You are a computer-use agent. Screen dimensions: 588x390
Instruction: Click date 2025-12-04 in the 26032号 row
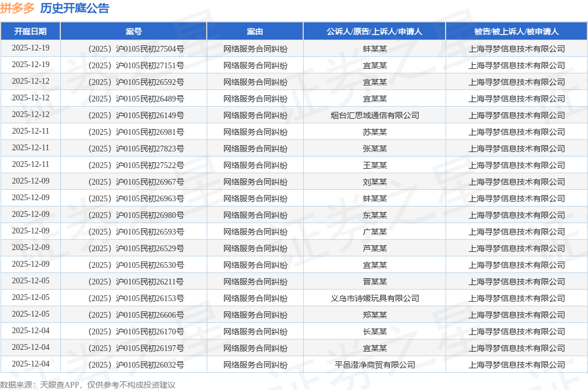(30, 364)
